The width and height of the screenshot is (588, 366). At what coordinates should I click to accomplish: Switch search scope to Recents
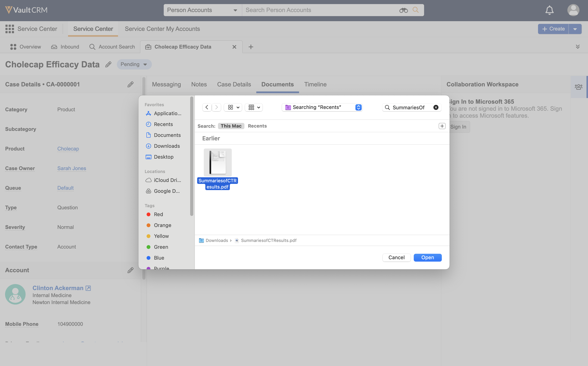pyautogui.click(x=257, y=126)
